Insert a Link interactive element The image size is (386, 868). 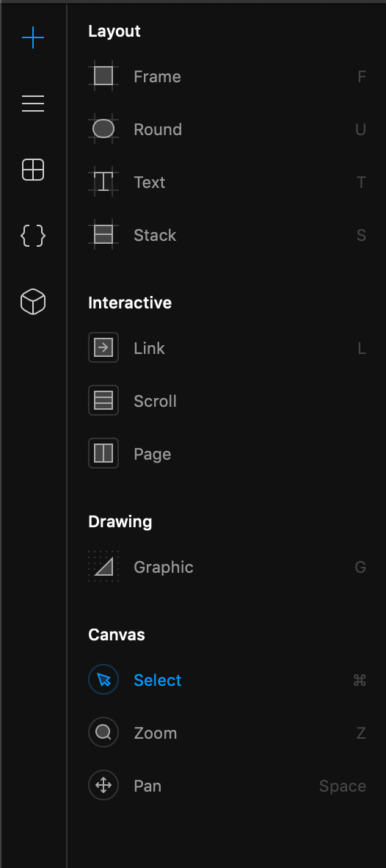point(103,347)
